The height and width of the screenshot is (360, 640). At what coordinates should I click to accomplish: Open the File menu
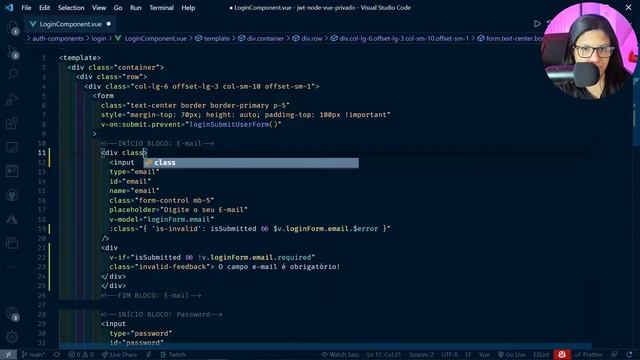point(26,8)
